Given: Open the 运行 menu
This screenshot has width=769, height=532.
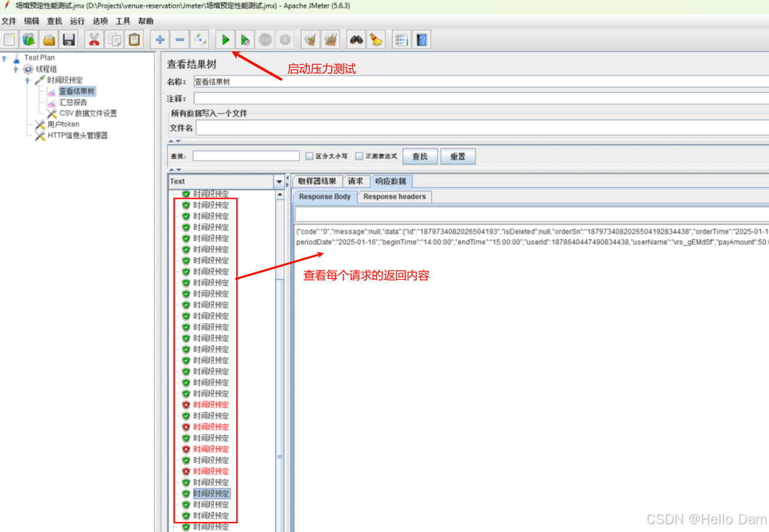Looking at the screenshot, I should click(x=77, y=21).
